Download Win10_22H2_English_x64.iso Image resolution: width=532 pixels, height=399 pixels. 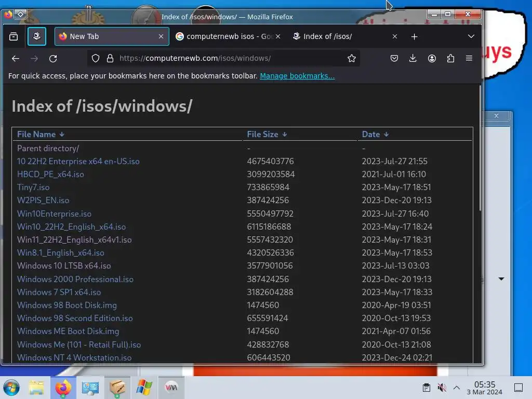71,227
